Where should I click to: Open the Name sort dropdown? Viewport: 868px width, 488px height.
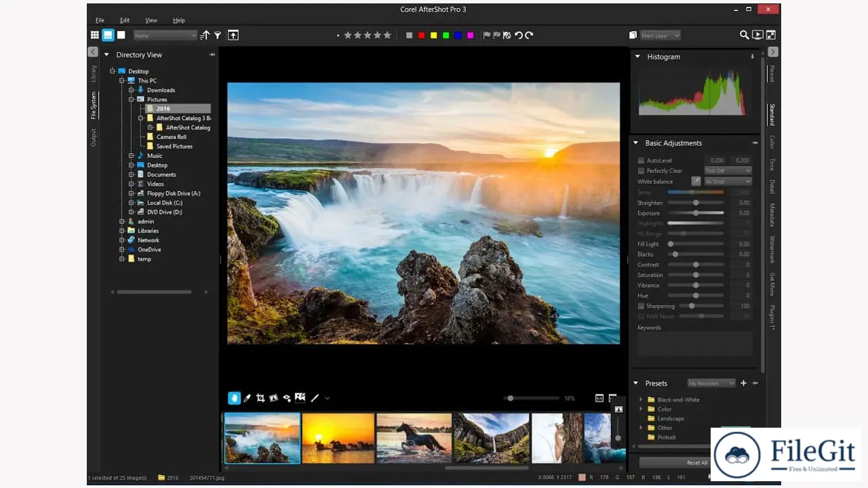(165, 35)
